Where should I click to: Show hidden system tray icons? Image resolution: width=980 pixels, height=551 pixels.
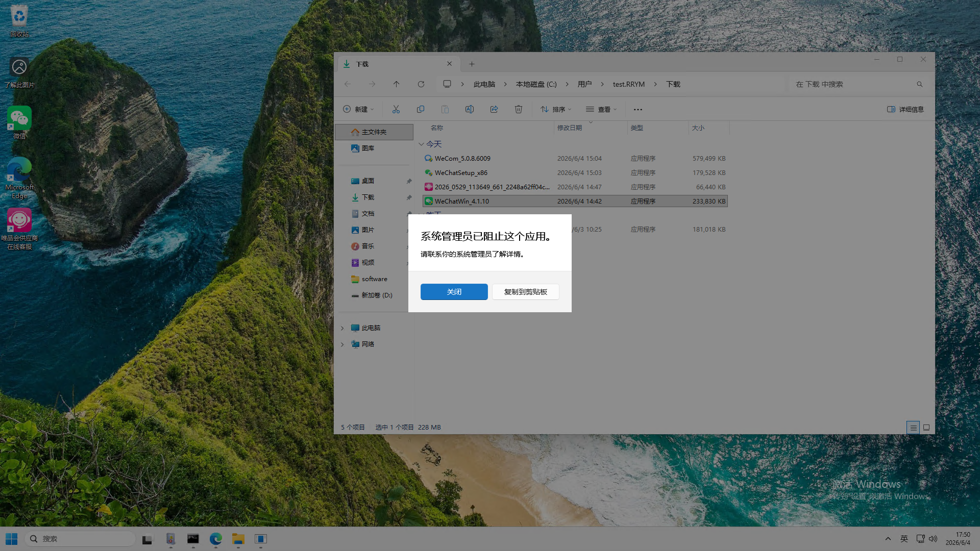point(888,539)
